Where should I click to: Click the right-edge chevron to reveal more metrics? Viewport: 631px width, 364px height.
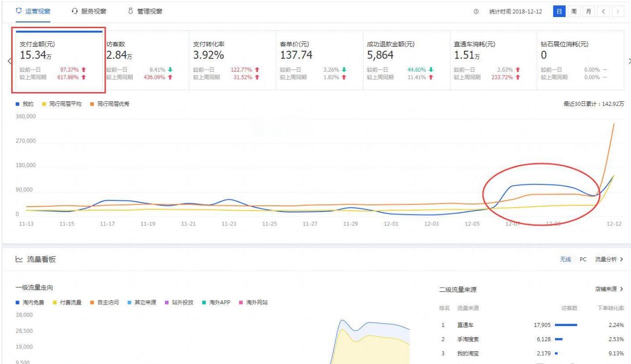[x=629, y=62]
